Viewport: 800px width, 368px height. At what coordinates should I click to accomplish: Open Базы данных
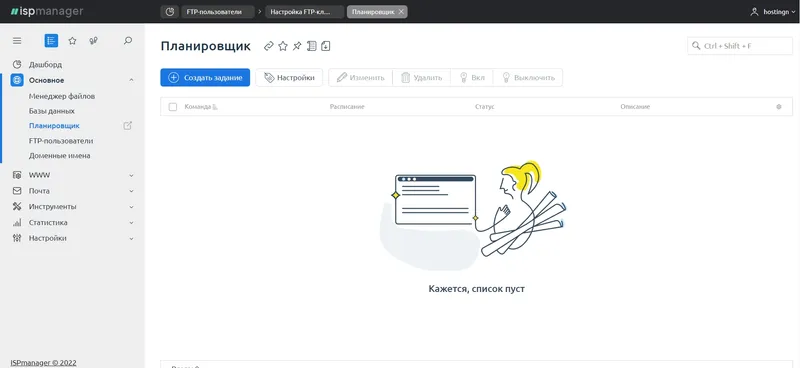52,111
